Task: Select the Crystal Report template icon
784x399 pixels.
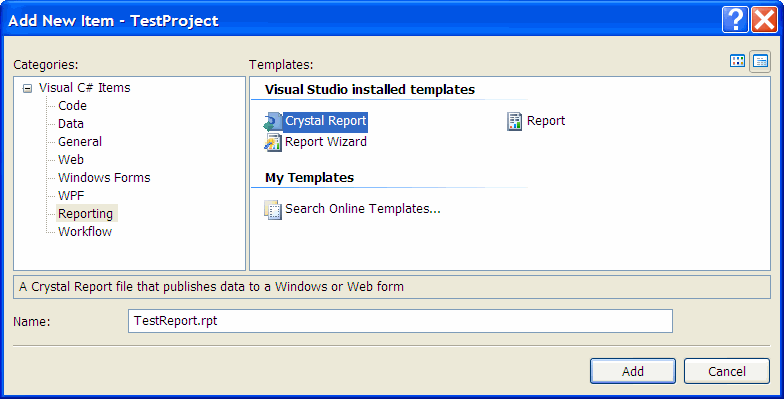Action: click(273, 122)
